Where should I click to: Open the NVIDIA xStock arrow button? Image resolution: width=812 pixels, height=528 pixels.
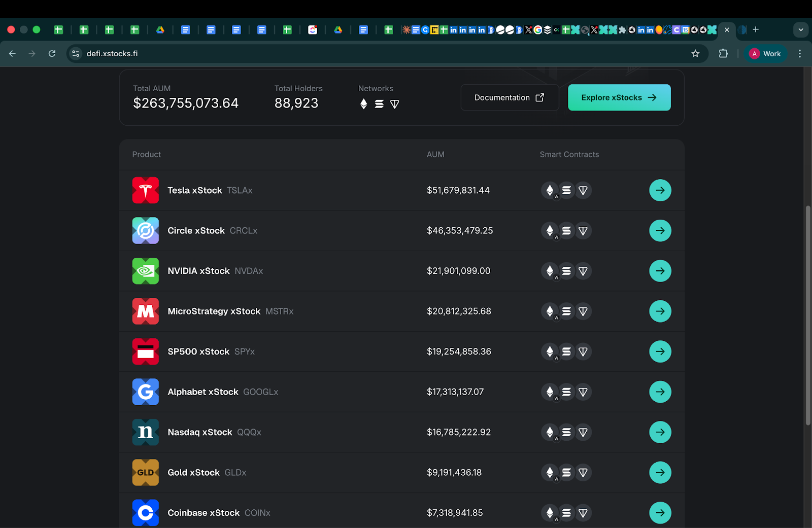click(660, 271)
